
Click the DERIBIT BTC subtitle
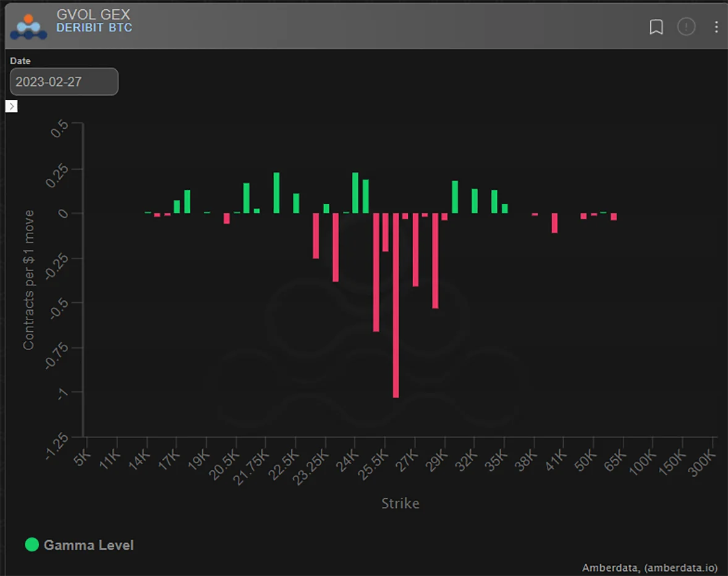point(95,28)
